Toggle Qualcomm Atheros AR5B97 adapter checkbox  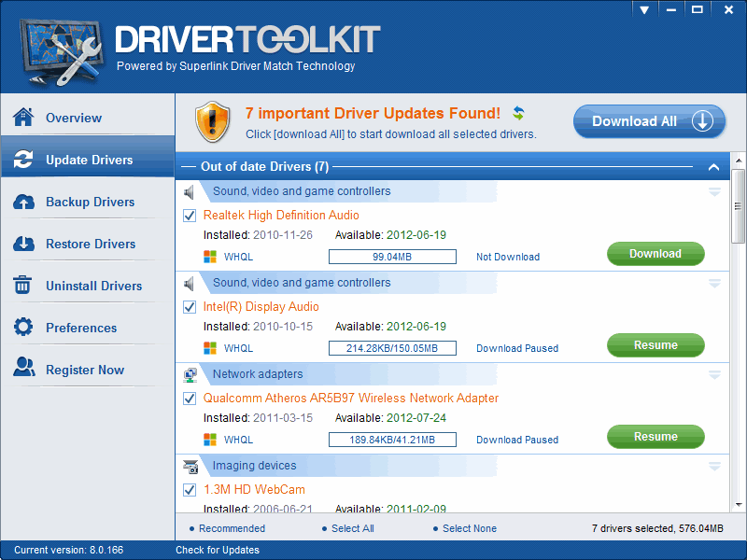(190, 399)
